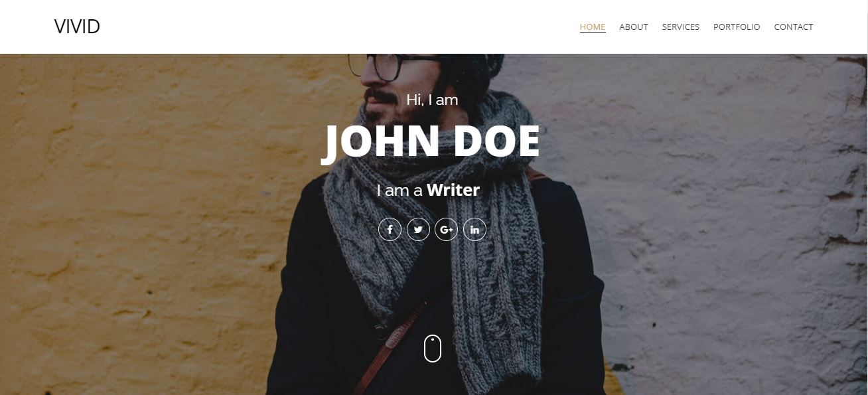
Task: Click the brown leather bag strap
Action: 390,349
